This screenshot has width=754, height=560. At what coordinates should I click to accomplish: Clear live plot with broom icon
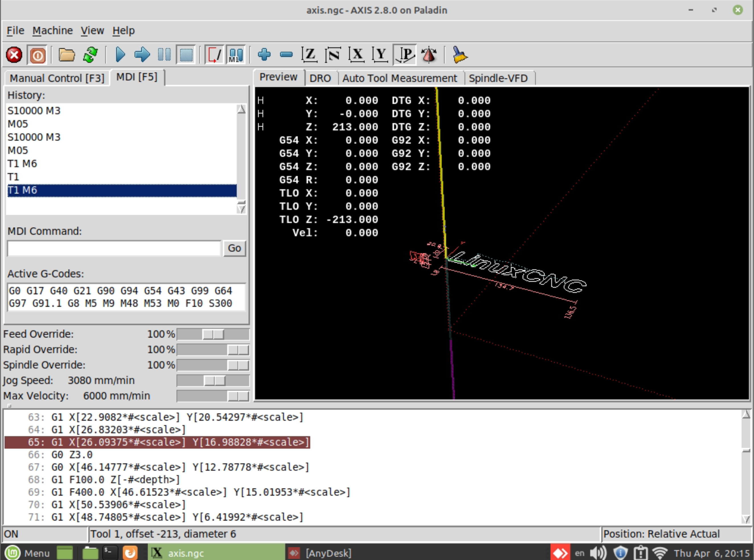[460, 55]
